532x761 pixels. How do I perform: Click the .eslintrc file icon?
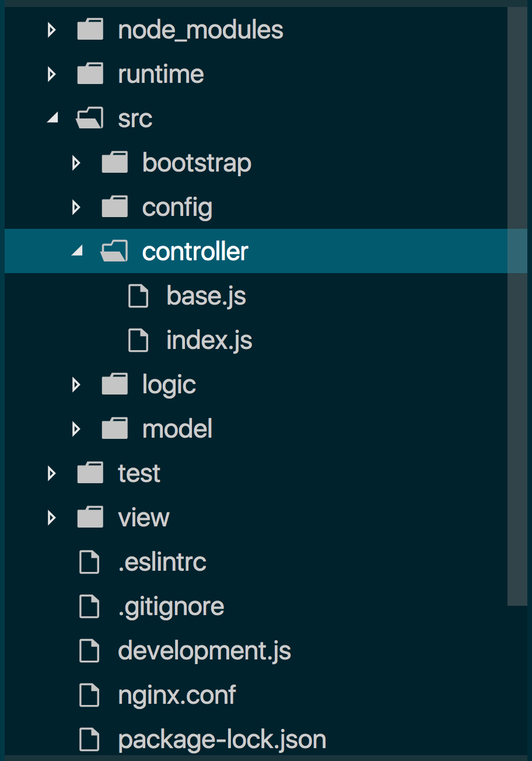pos(89,562)
